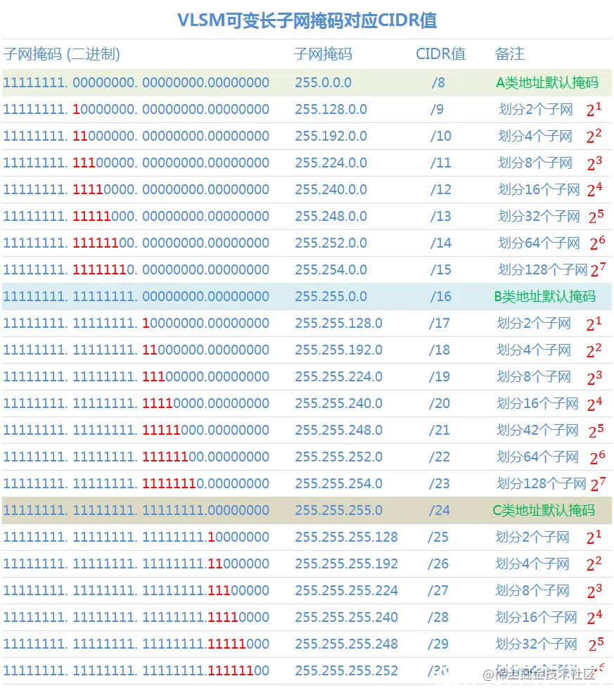Click subnet mask cell 255.128.0.0
This screenshot has width=614, height=700.
click(331, 109)
